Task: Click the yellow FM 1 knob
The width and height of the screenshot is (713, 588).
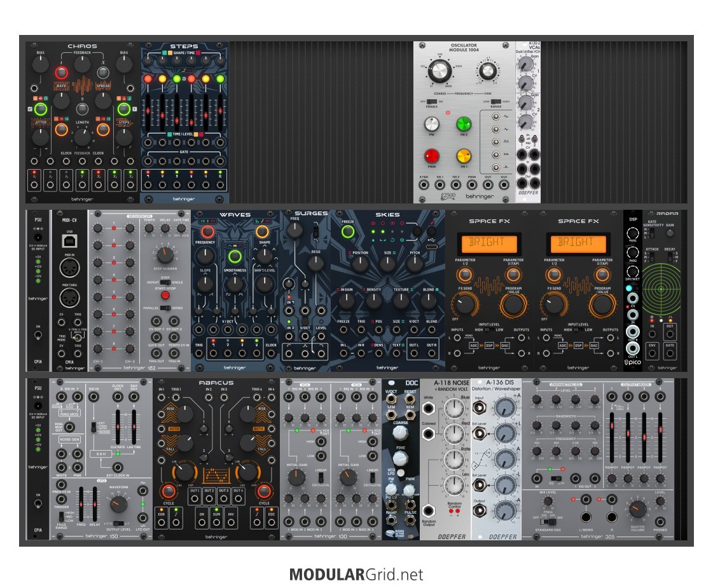Action: point(464,156)
